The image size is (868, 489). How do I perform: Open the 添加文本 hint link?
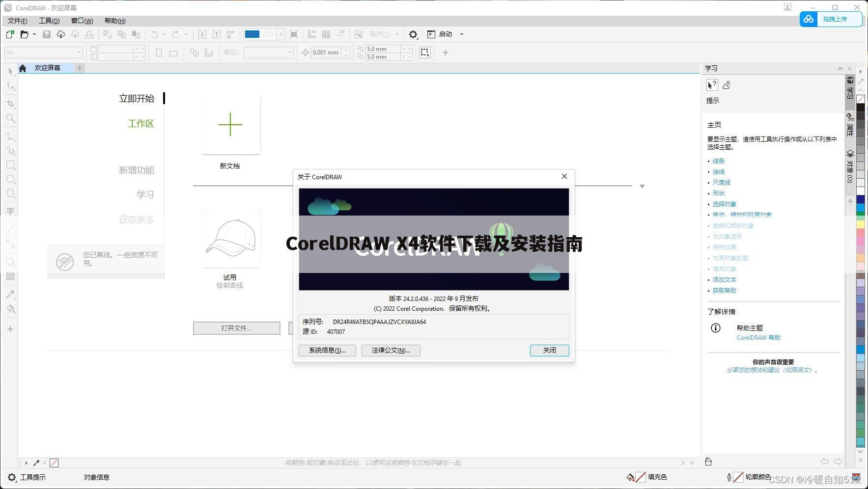(725, 280)
